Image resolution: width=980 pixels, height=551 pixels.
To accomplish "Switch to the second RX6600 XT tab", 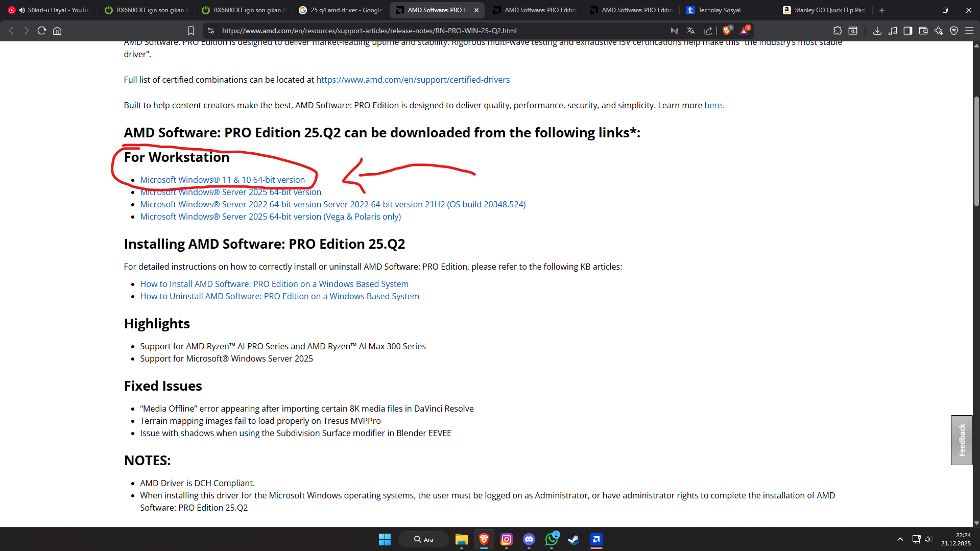I will pos(243,10).
